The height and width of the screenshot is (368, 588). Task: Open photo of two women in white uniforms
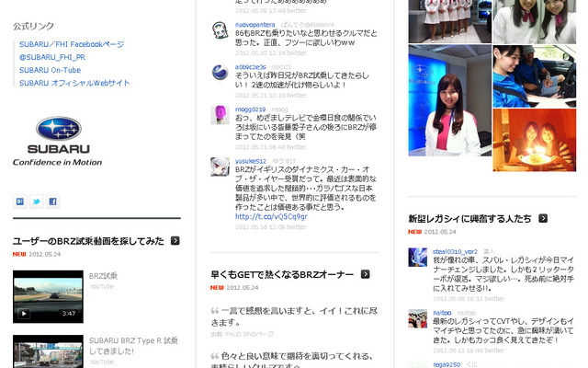pyautogui.click(x=535, y=21)
